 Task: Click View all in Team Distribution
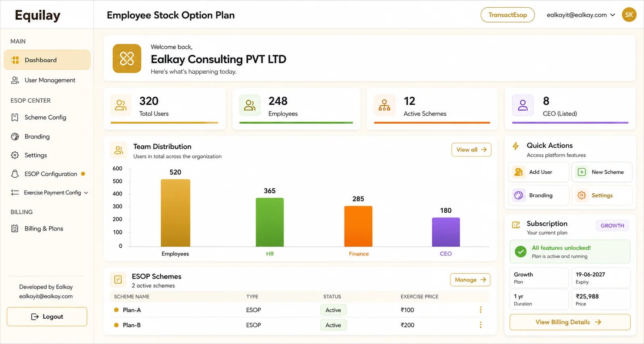coord(471,149)
